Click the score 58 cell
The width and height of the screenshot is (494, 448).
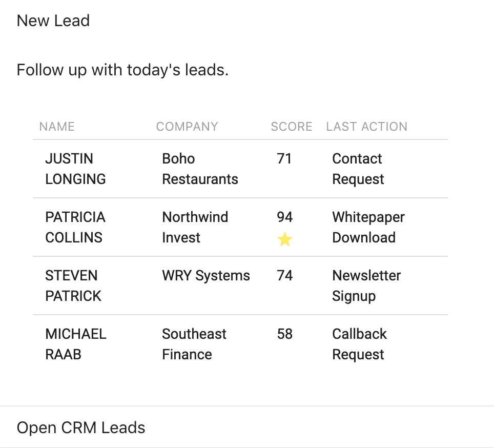285,334
